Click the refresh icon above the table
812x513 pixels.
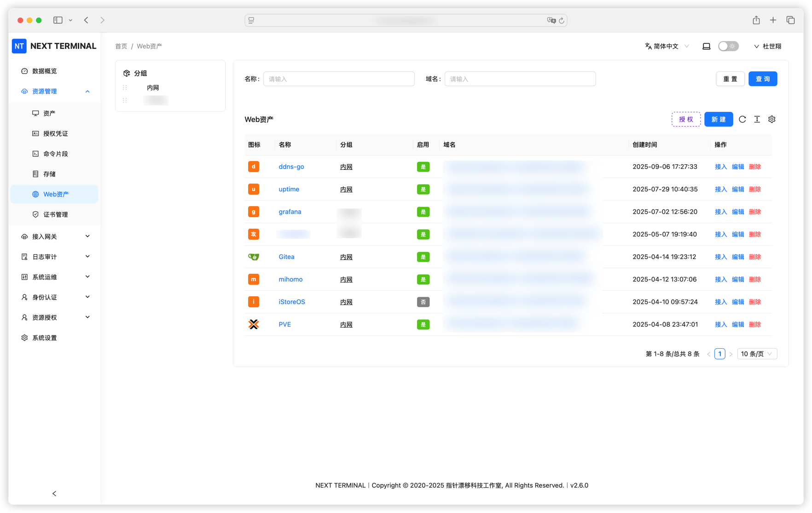(x=742, y=119)
